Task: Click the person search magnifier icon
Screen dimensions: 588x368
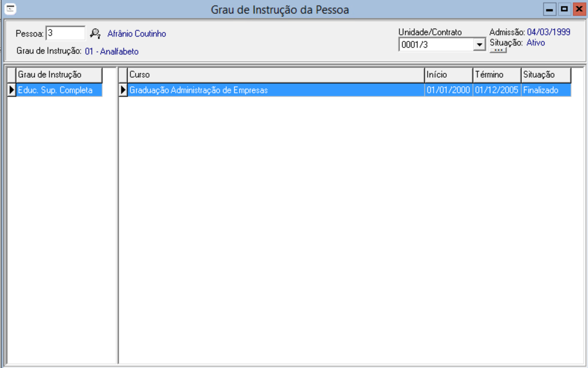Action: (95, 34)
